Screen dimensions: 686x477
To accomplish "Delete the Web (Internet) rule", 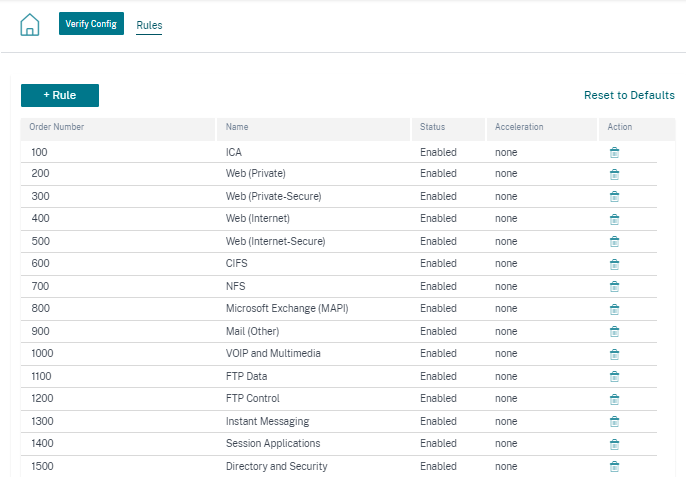I will pos(614,219).
